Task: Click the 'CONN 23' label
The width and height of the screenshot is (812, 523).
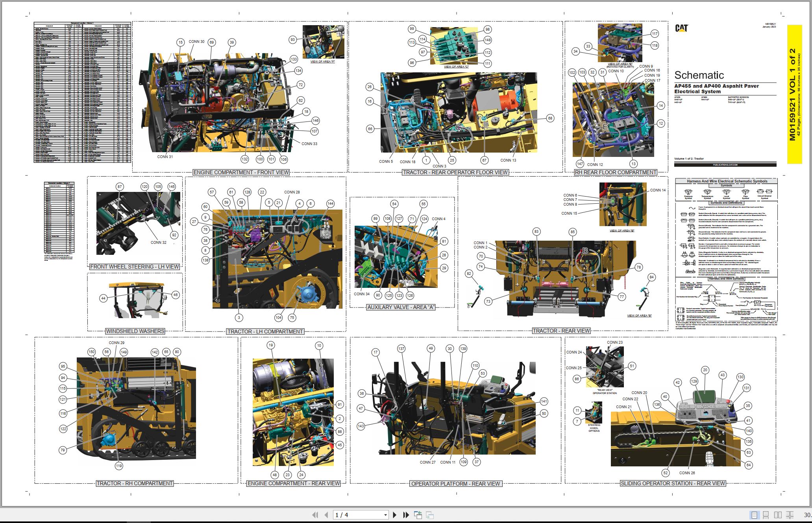Action: tap(615, 342)
